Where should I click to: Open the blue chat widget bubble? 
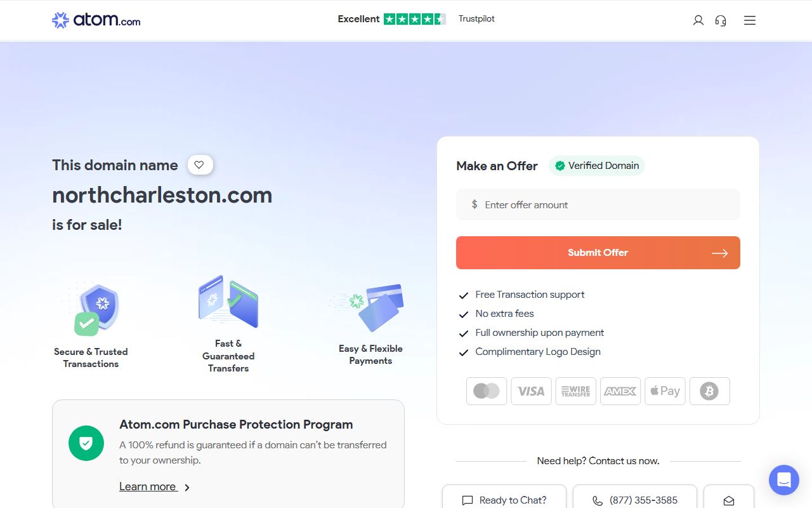click(x=784, y=480)
